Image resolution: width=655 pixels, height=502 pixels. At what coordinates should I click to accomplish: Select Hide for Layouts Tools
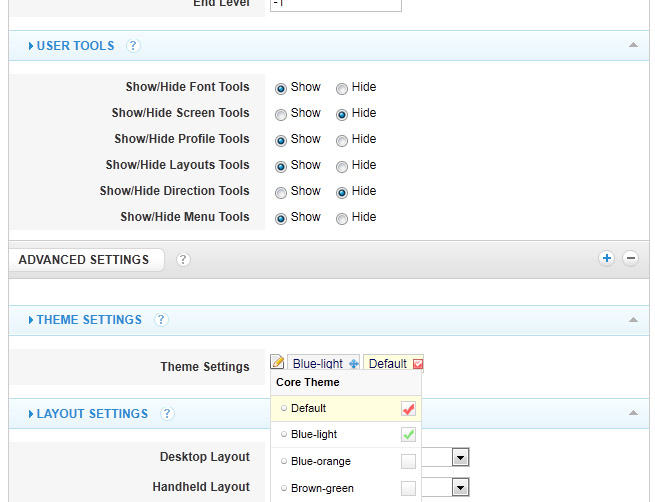pos(342,167)
